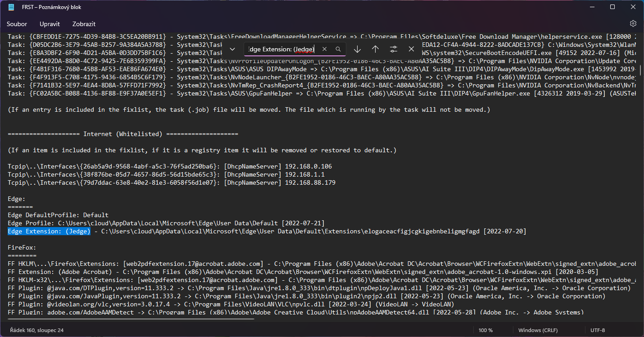Click the UTF-8 encoding indicator
The image size is (644, 337).
pos(597,330)
